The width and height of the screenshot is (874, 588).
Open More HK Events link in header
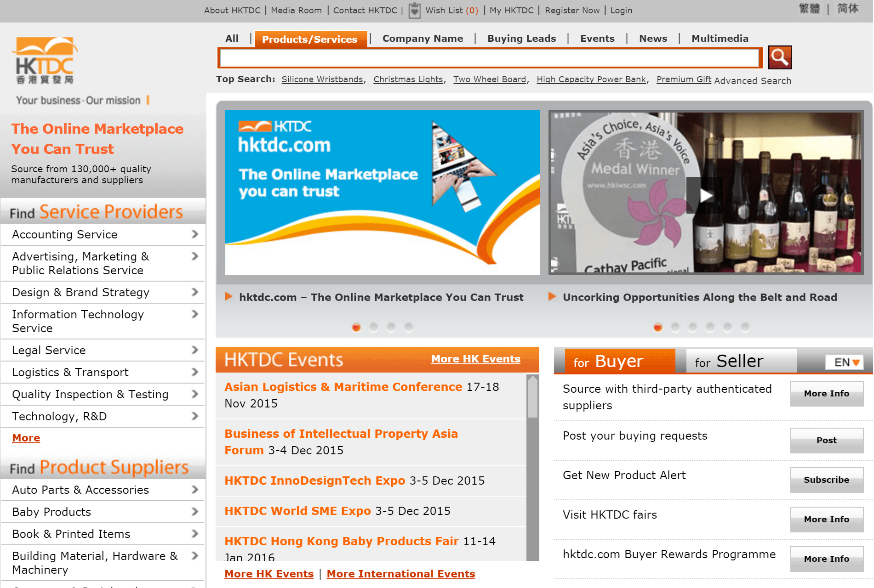(x=475, y=359)
